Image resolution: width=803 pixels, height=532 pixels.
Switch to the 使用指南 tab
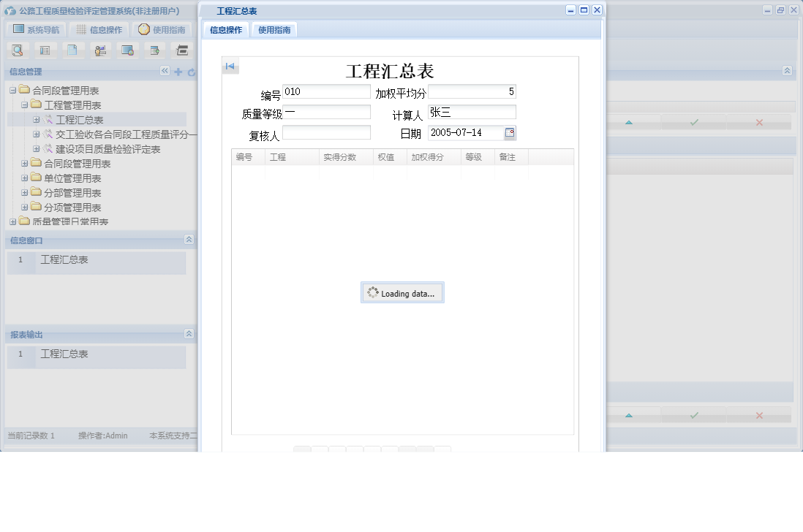pos(273,30)
